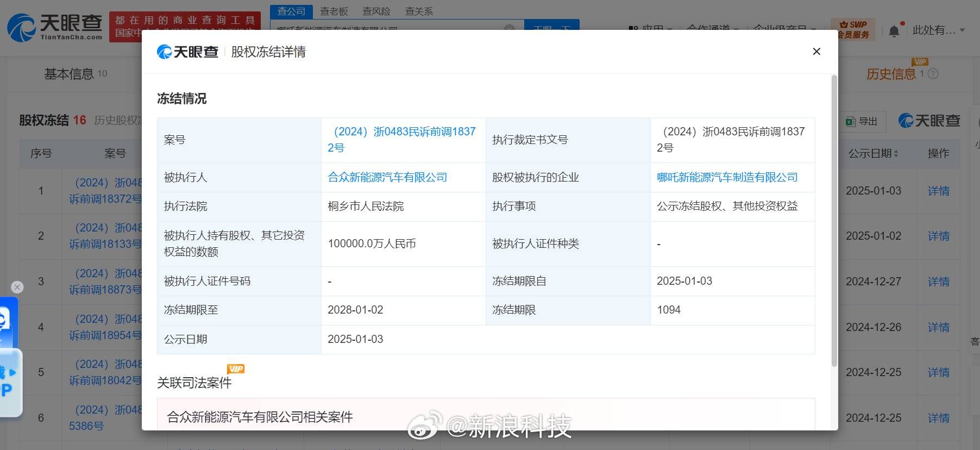The width and height of the screenshot is (980, 450).
Task: Open the 此处有… account dropdown
Action: tap(939, 30)
